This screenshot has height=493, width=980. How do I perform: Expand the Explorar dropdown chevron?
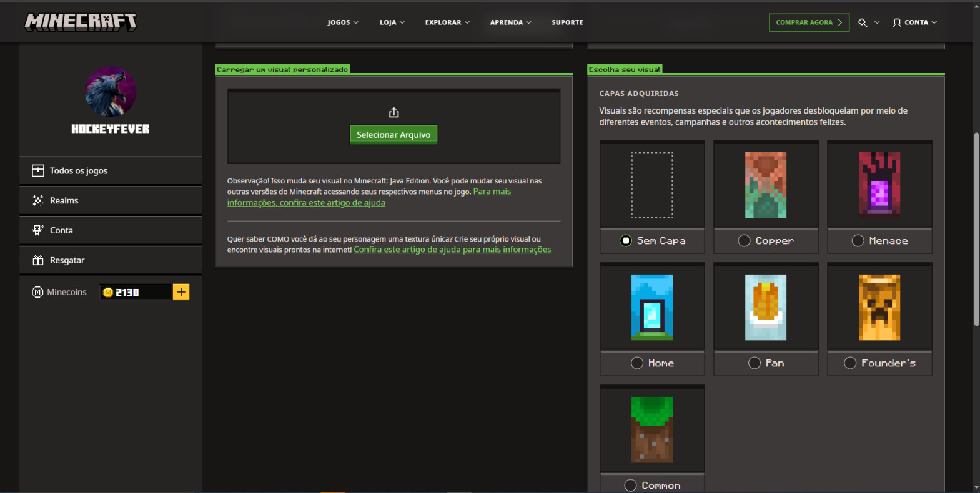point(467,22)
